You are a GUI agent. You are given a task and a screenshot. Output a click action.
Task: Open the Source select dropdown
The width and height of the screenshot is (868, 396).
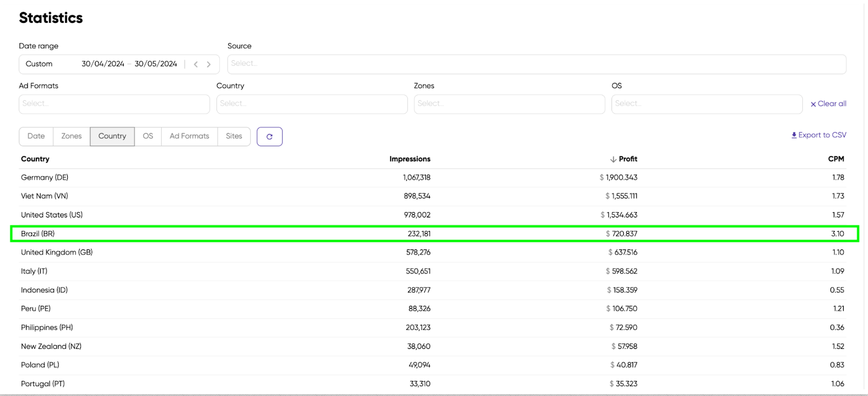point(536,64)
